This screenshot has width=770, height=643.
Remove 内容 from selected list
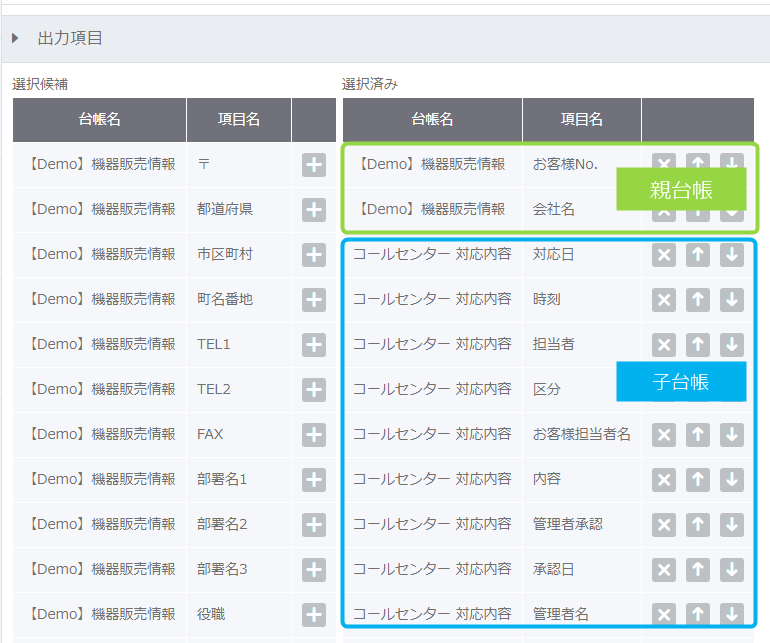coord(664,480)
